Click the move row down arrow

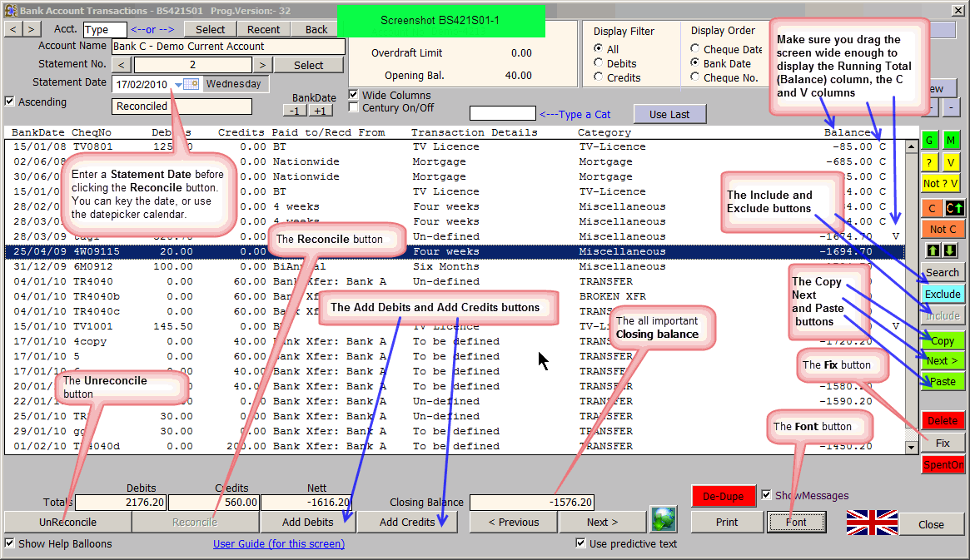point(948,250)
